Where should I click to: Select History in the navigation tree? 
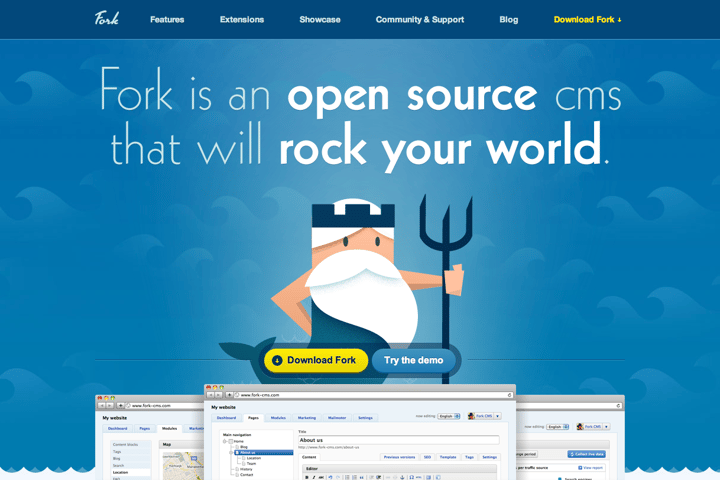[246, 469]
